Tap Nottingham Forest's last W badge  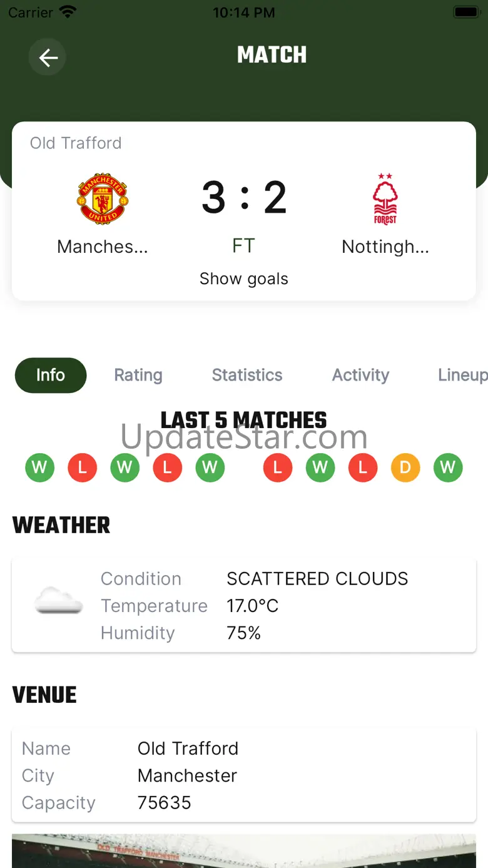[448, 467]
